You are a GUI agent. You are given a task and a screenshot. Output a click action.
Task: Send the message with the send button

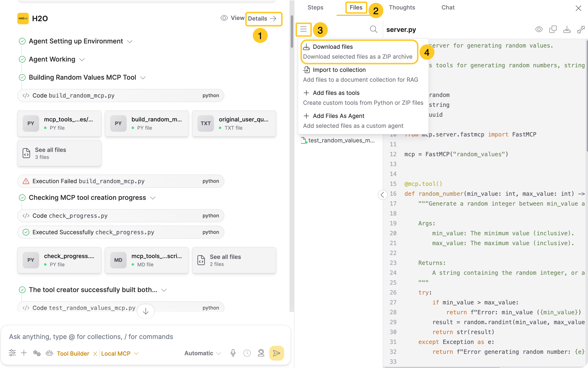point(276,353)
